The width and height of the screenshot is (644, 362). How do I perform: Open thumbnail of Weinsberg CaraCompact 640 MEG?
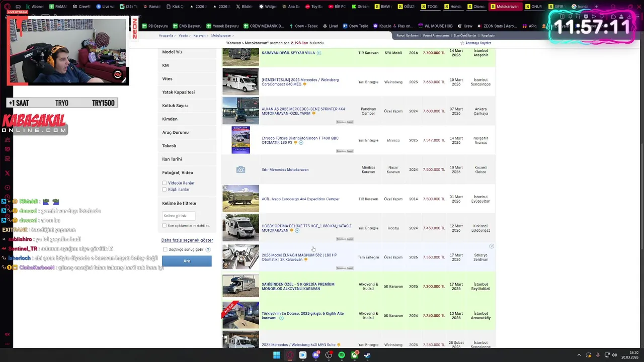click(240, 82)
